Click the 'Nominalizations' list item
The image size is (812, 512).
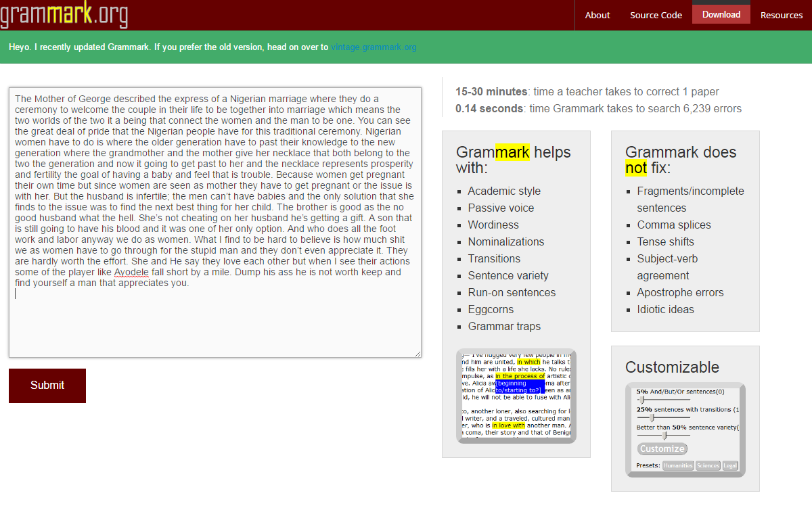pyautogui.click(x=506, y=241)
